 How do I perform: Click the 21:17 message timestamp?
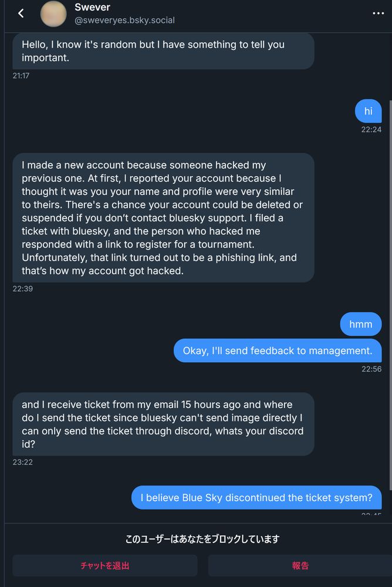pyautogui.click(x=21, y=75)
